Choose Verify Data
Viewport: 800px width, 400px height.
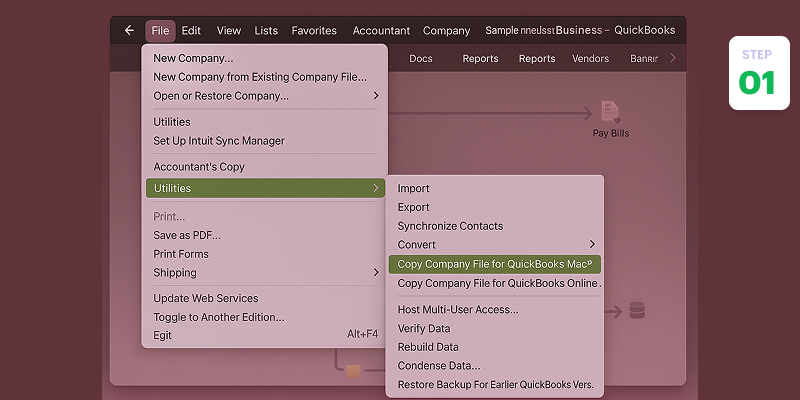point(424,329)
